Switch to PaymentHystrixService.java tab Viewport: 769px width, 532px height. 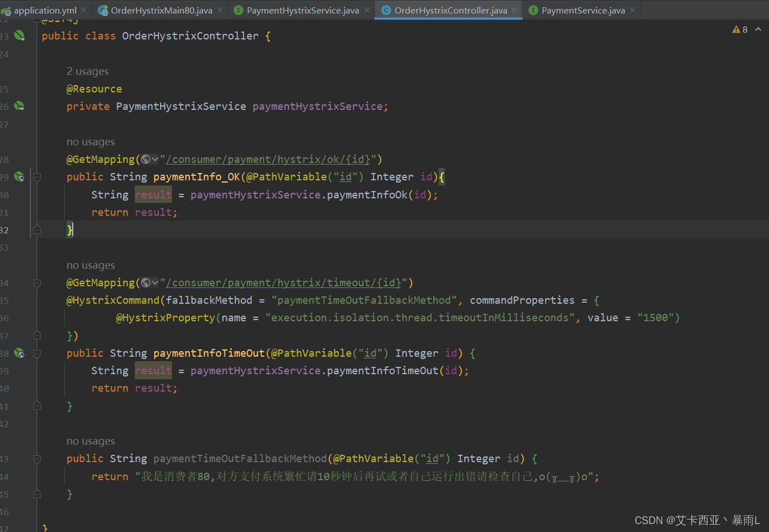coord(303,10)
